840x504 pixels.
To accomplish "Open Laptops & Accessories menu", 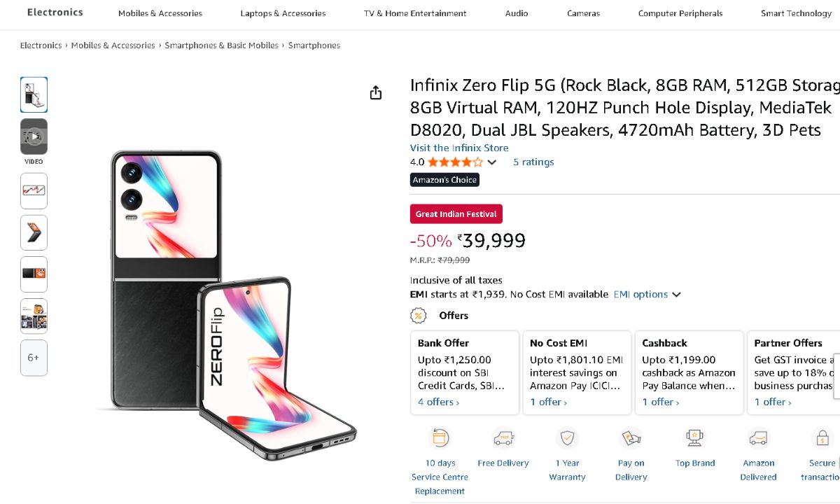I will [x=283, y=13].
